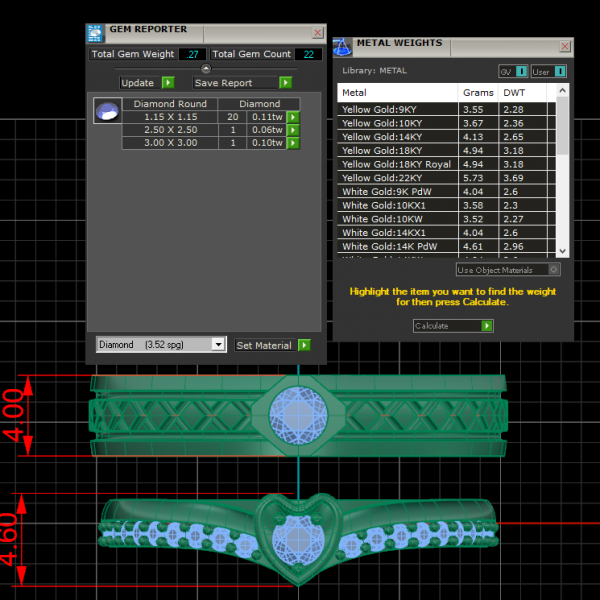Click green arrow on 1.15 X 1.15 row

click(293, 117)
